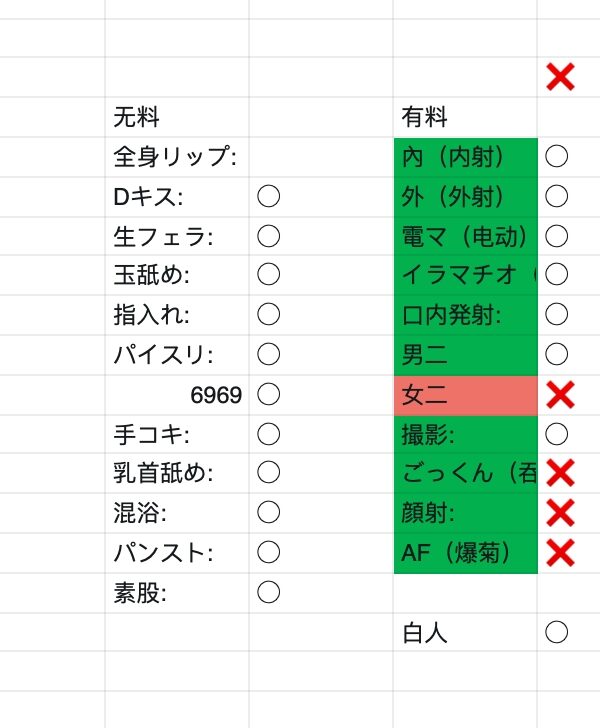
Task: Select the 無料 header cell
Action: coord(177,118)
